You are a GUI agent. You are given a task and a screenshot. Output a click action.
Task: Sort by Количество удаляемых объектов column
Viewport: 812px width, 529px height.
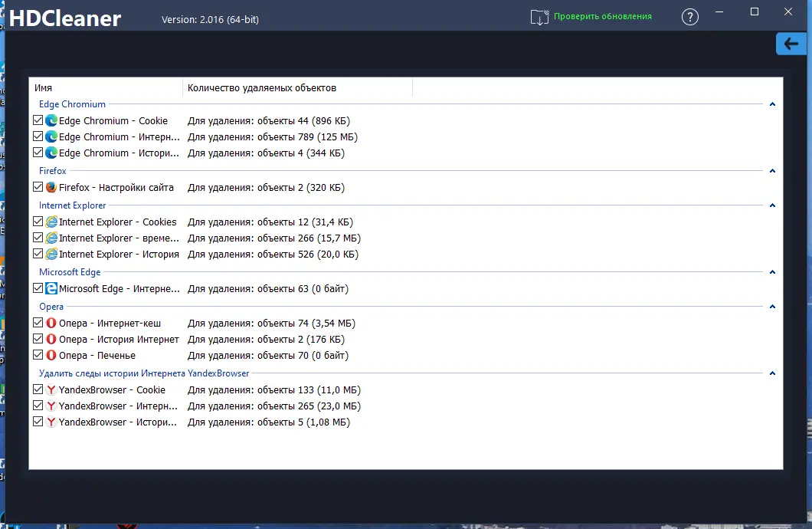point(297,87)
